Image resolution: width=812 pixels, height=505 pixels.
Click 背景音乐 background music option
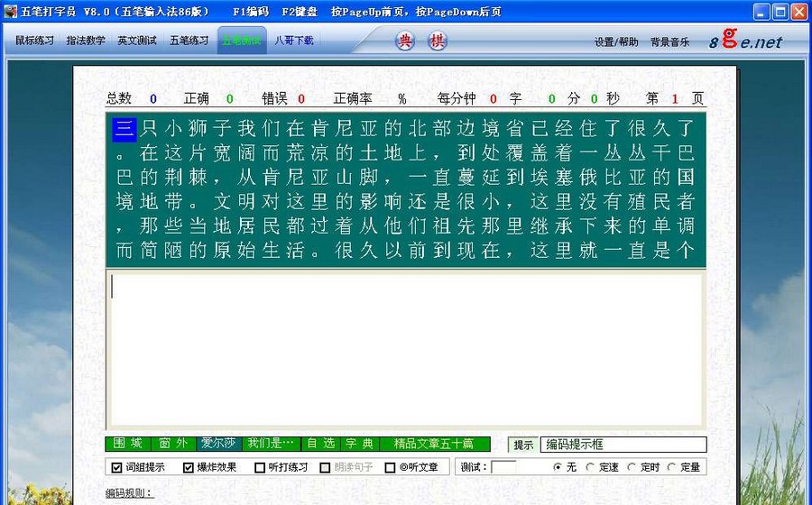tap(670, 41)
